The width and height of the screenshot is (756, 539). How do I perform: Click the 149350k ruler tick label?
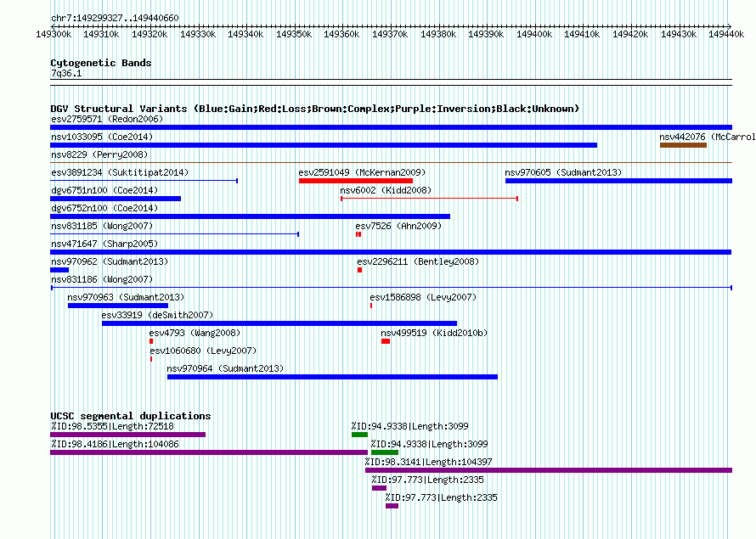click(x=294, y=34)
